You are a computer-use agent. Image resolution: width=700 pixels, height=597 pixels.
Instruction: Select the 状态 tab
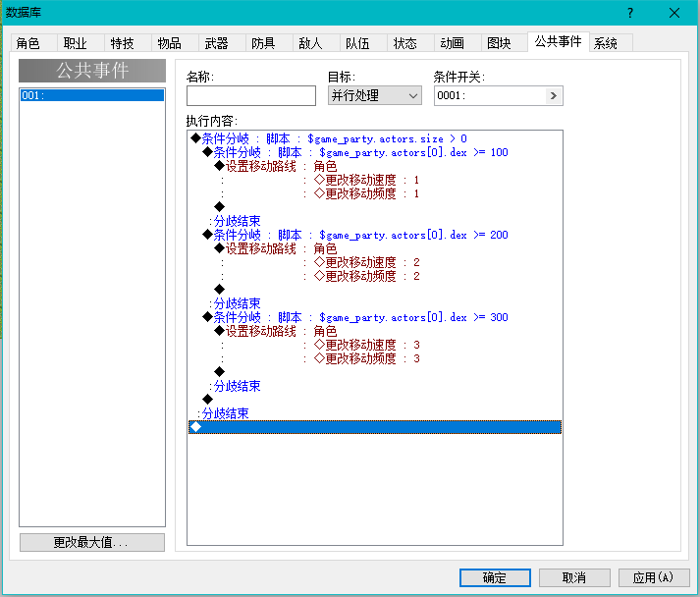pos(410,43)
